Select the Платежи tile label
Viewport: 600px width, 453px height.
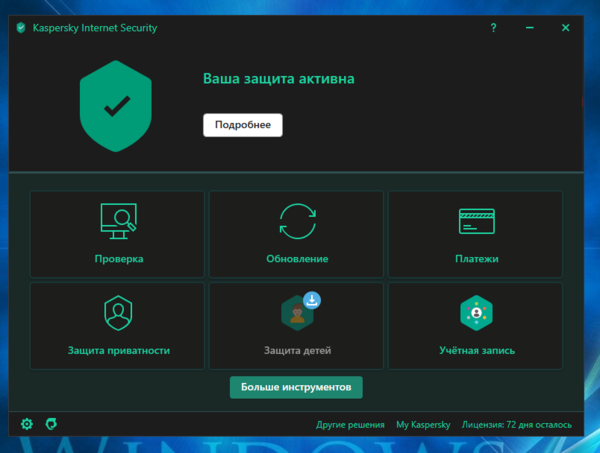(477, 259)
